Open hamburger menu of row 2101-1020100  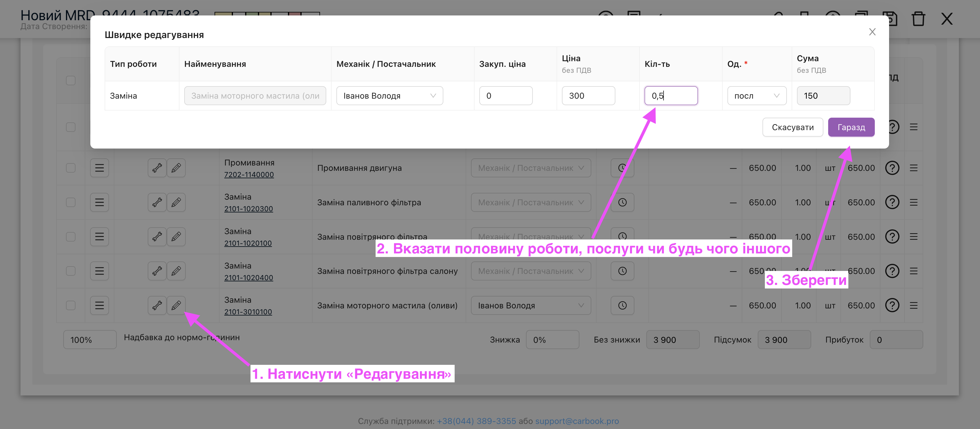point(99,236)
